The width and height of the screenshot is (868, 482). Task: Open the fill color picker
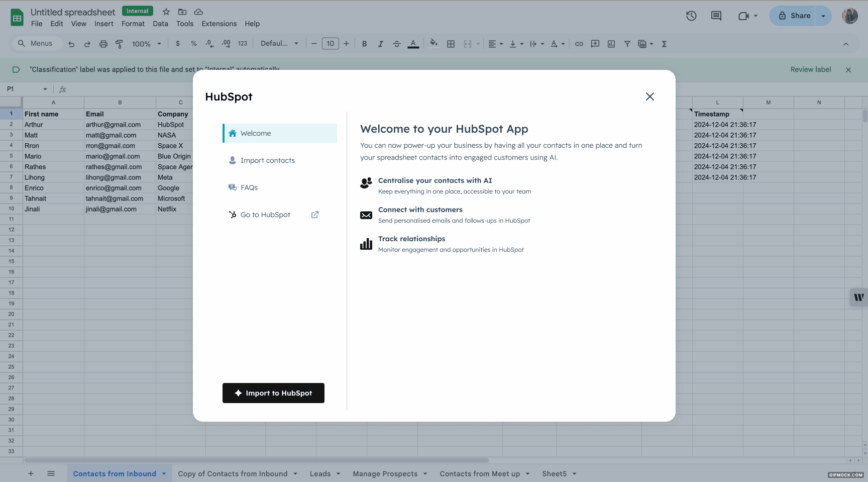[434, 44]
